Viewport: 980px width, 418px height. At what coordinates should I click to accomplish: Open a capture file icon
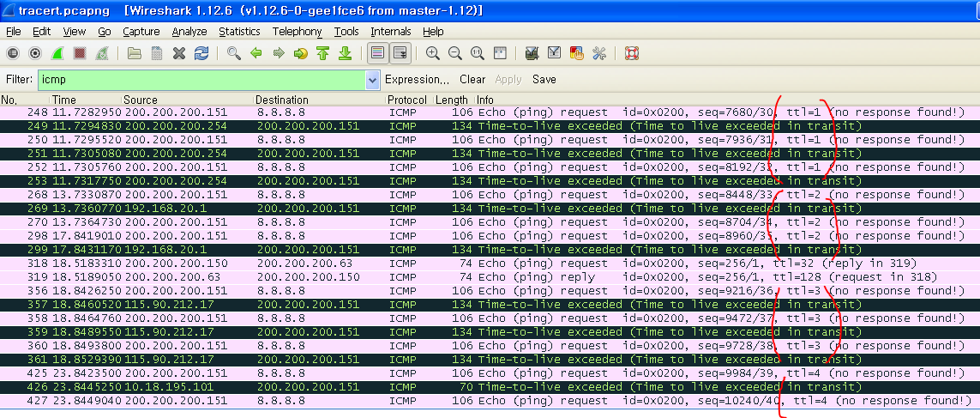[x=134, y=54]
